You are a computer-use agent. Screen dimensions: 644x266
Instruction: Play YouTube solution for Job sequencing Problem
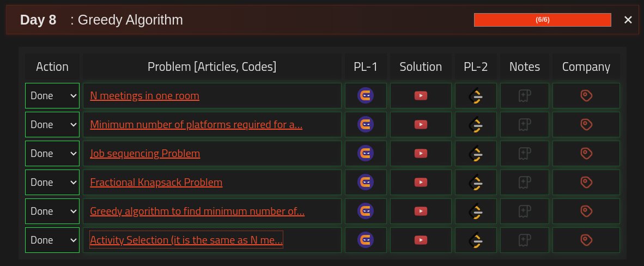[421, 153]
